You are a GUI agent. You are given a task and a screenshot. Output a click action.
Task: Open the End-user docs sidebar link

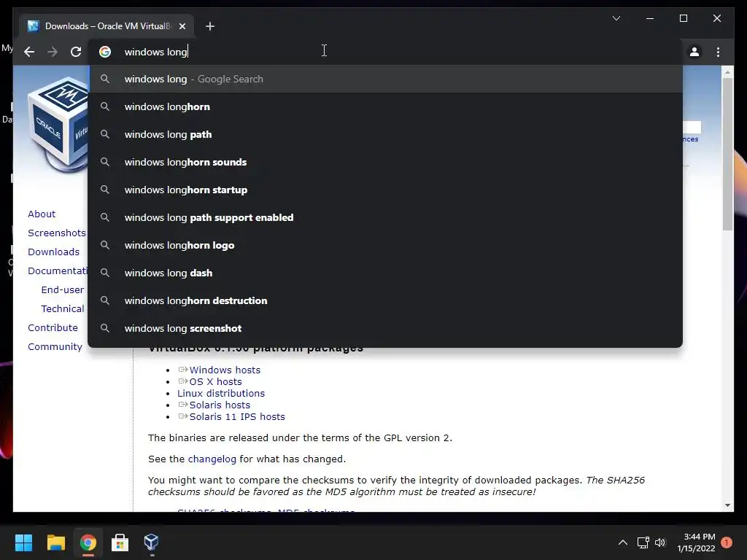pyautogui.click(x=63, y=289)
